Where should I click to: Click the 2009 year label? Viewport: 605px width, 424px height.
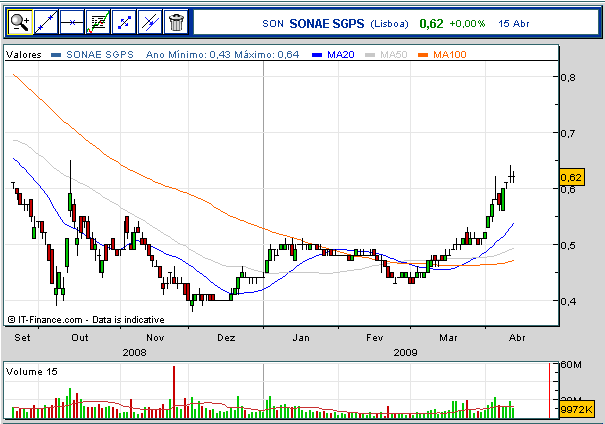point(406,353)
